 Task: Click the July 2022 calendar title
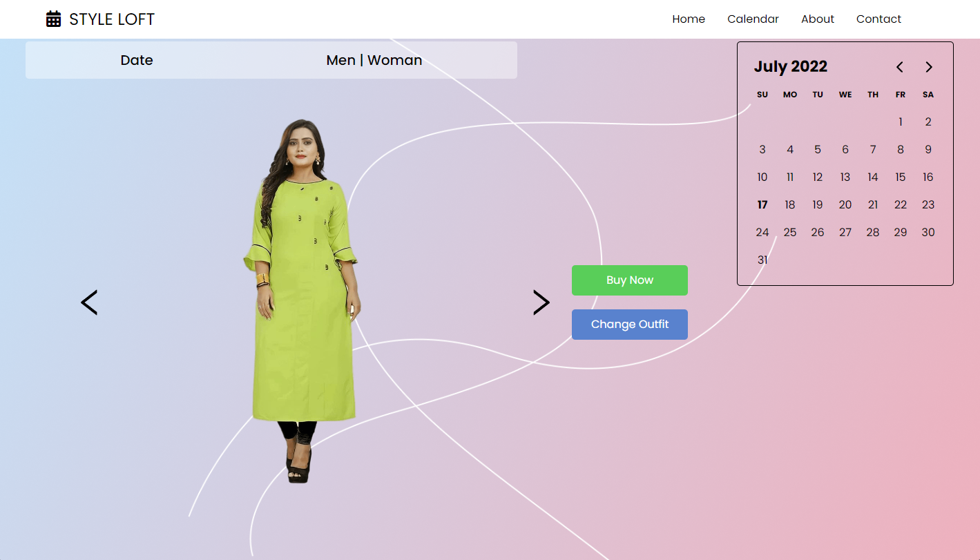click(791, 66)
